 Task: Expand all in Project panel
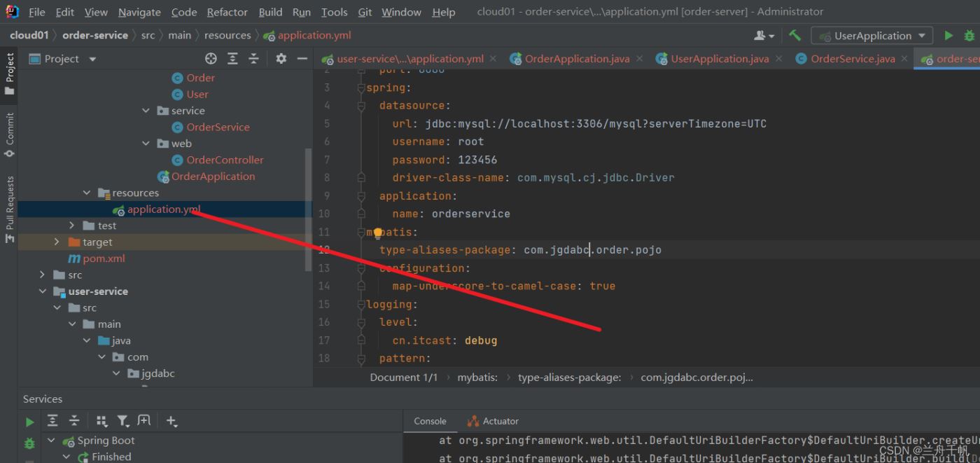[233, 59]
